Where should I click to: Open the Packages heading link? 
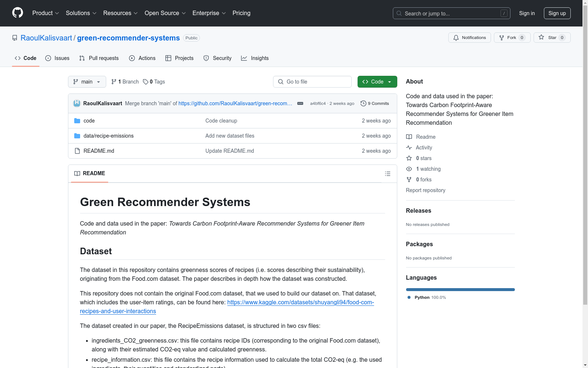[x=419, y=244]
